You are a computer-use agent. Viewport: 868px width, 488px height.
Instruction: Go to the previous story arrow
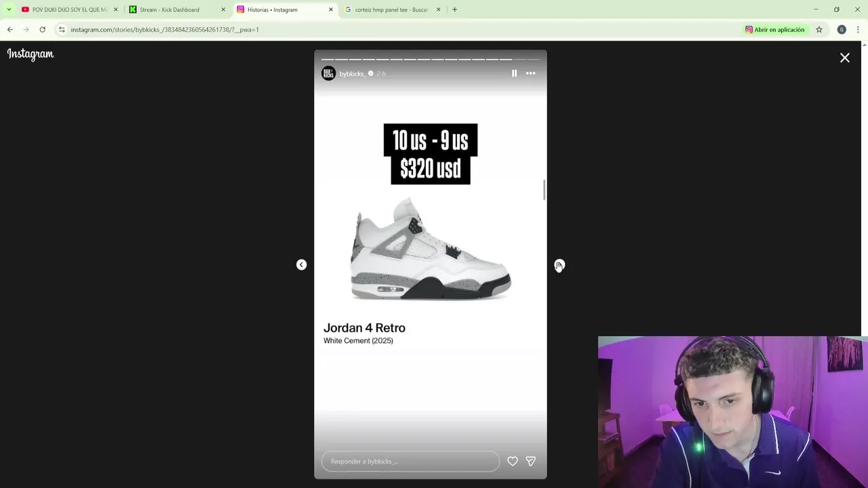tap(302, 265)
